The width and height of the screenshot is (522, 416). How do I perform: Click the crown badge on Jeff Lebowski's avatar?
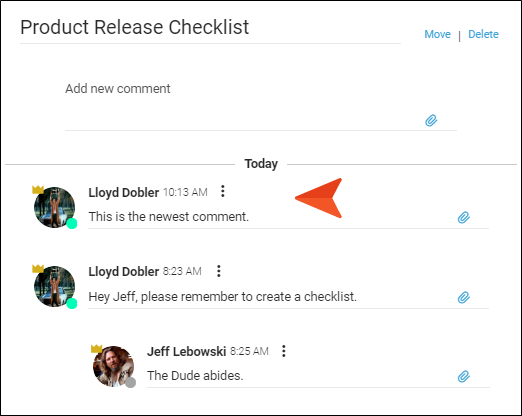[x=96, y=348]
